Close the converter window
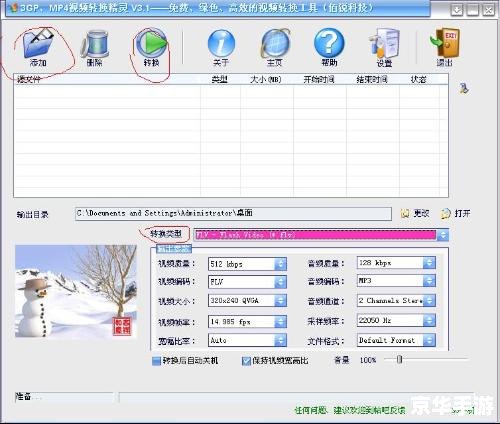 coord(488,10)
